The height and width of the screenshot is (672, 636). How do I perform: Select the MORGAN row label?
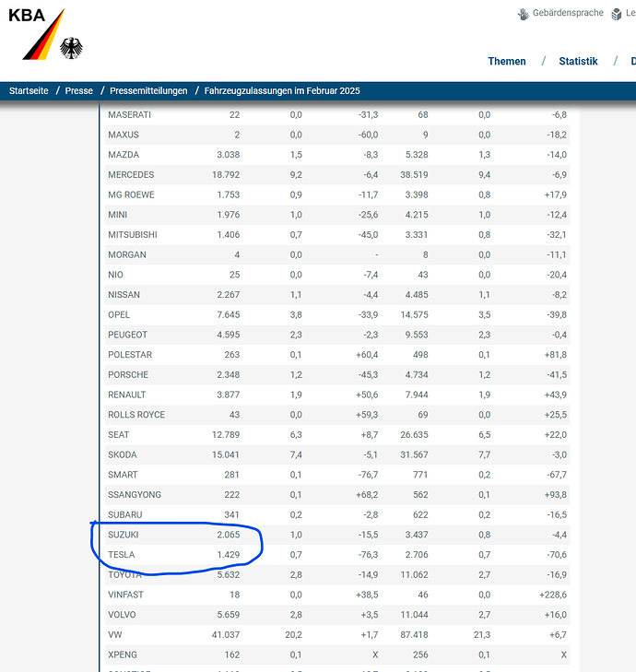pos(127,254)
